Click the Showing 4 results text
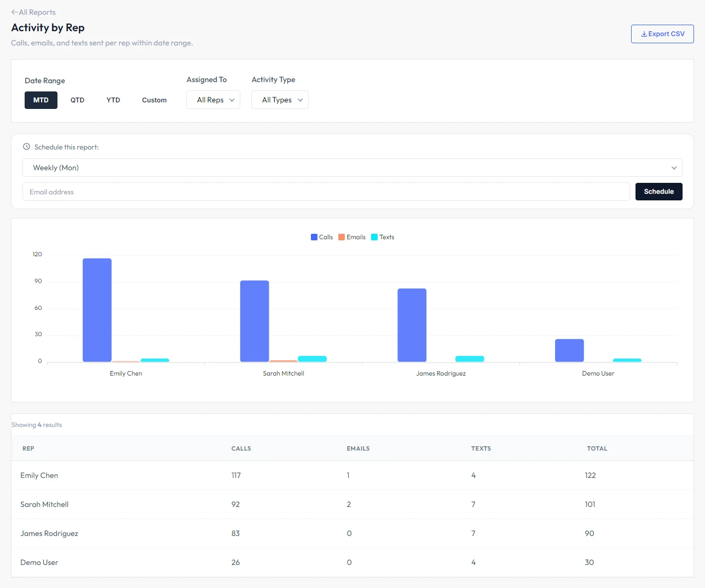The width and height of the screenshot is (705, 588). point(37,425)
